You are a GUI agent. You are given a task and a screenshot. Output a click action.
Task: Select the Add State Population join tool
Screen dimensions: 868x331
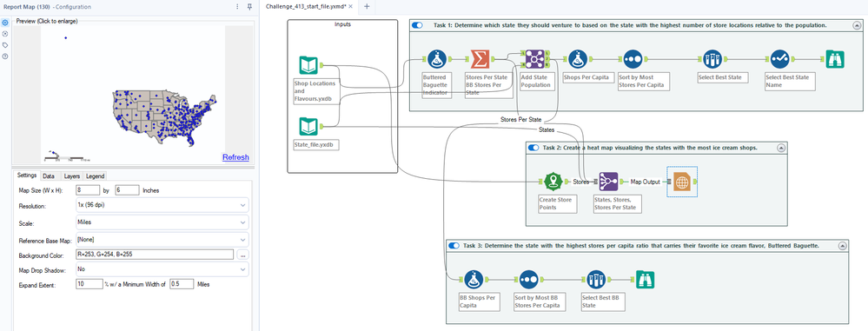[x=534, y=59]
